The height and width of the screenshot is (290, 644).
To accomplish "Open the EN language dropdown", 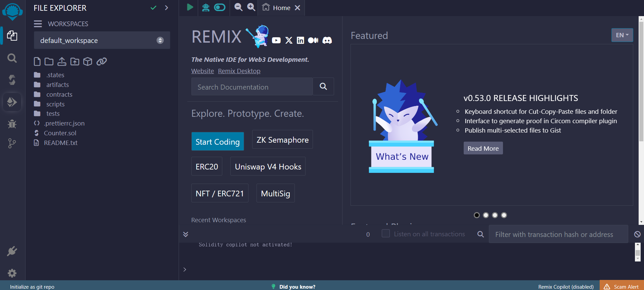I will click(x=622, y=35).
